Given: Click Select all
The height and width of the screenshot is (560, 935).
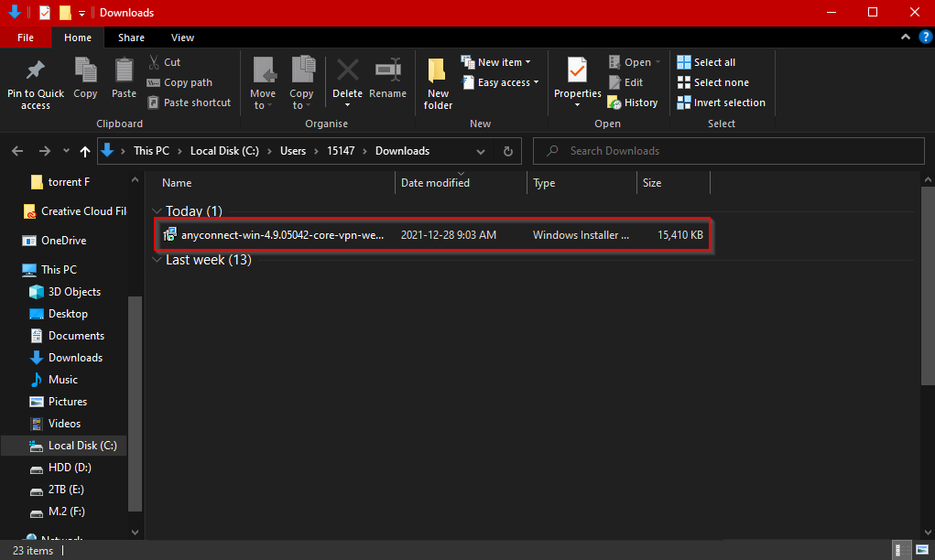Looking at the screenshot, I should point(706,62).
